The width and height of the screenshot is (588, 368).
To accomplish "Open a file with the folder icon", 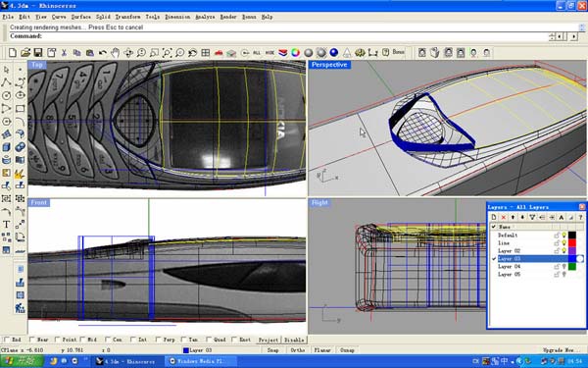I will 25,53.
